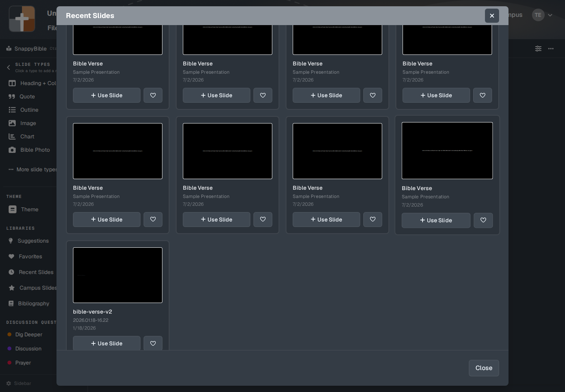The height and width of the screenshot is (392, 565).
Task: Select the Dig Deeper orange color dot
Action: (x=9, y=334)
